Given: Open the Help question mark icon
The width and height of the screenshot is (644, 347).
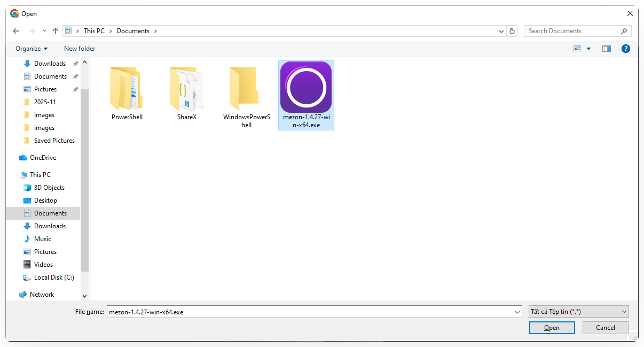Looking at the screenshot, I should coord(626,49).
